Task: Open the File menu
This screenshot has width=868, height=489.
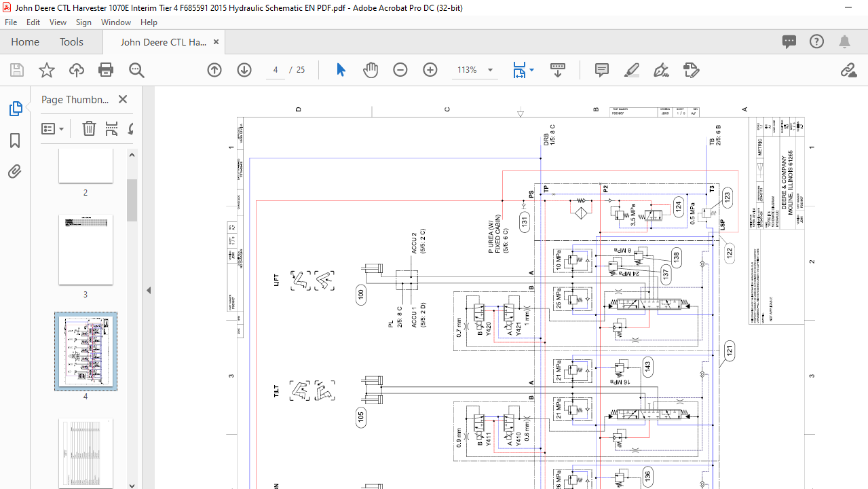Action: [11, 22]
